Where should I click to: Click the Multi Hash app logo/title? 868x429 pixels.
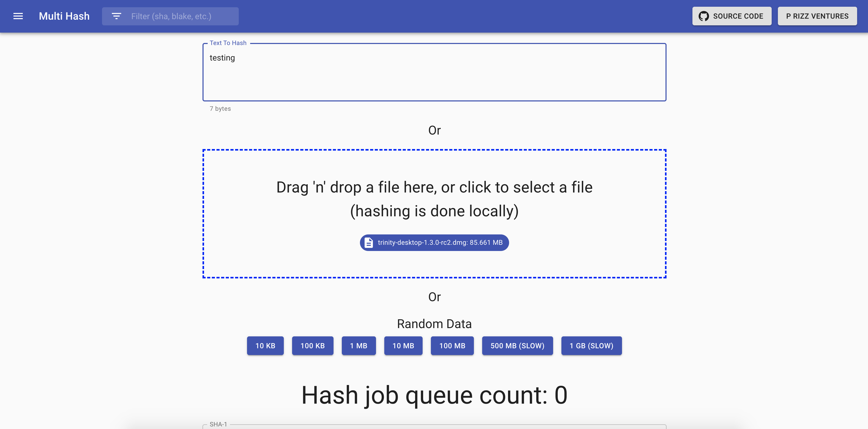pyautogui.click(x=64, y=16)
